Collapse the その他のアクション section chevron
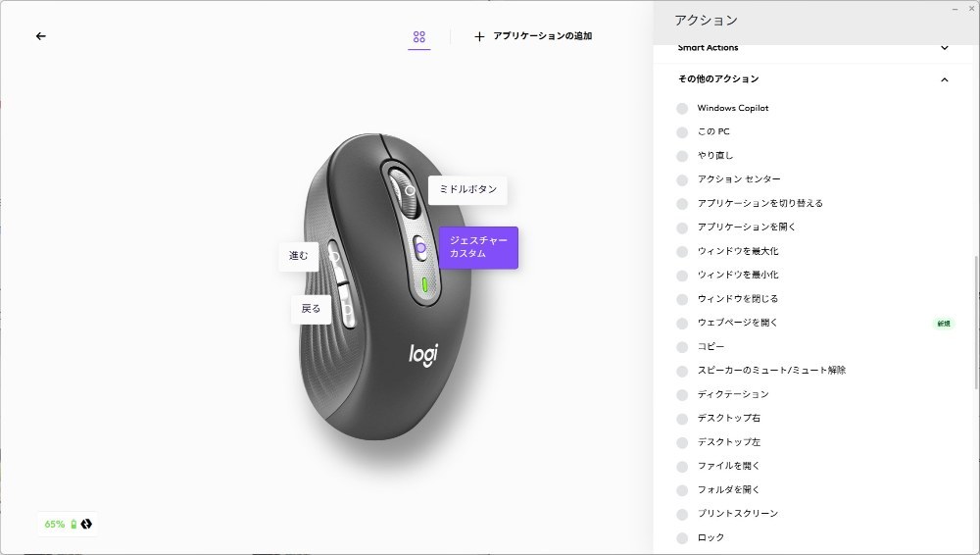The width and height of the screenshot is (980, 555). 945,79
